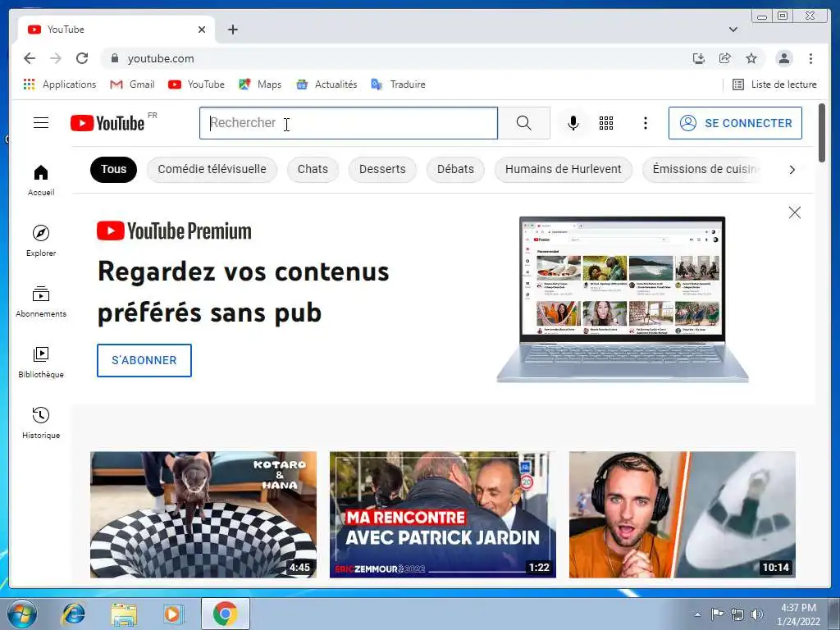Click the S'ABONNER Premium button
The height and width of the screenshot is (630, 840).
click(x=144, y=361)
